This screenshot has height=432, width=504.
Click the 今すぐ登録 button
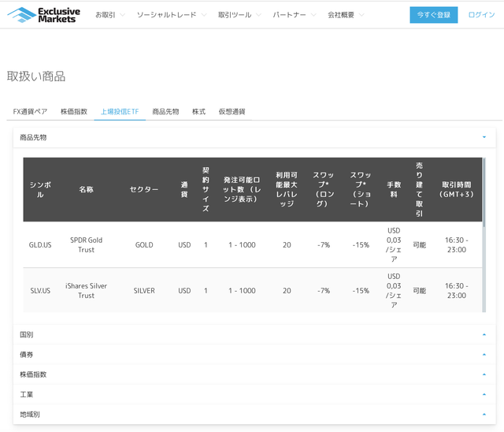tap(434, 15)
